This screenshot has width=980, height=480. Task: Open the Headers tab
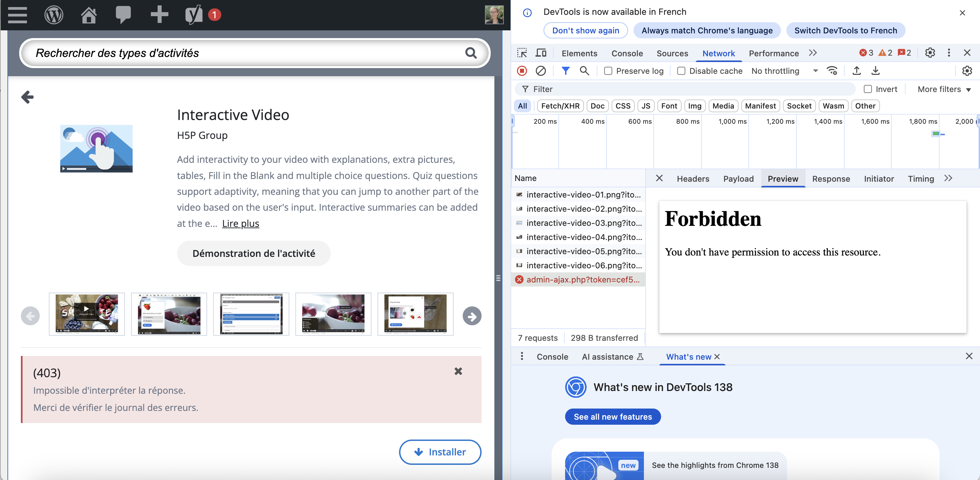click(x=693, y=179)
